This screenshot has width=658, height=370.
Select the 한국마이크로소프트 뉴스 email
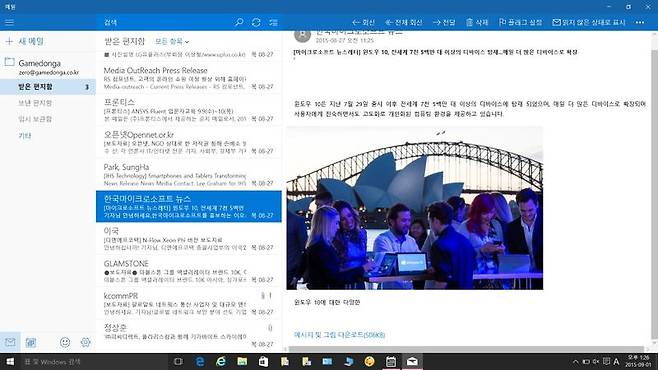click(x=189, y=206)
